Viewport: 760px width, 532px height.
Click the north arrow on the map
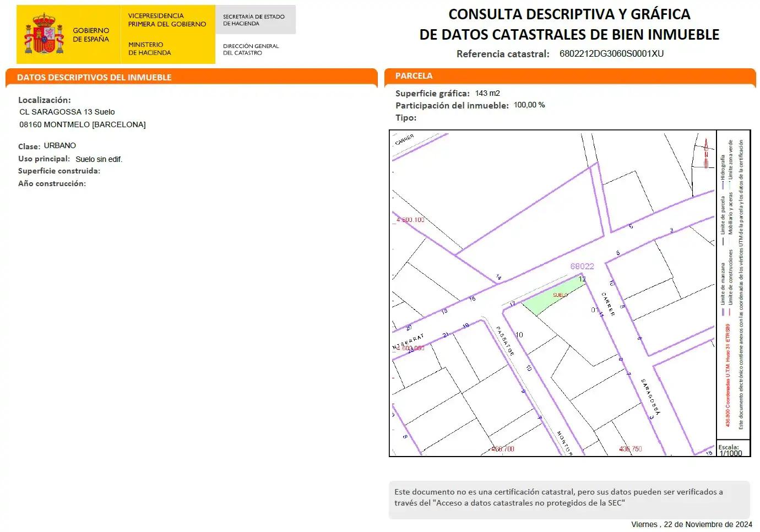tap(706, 153)
